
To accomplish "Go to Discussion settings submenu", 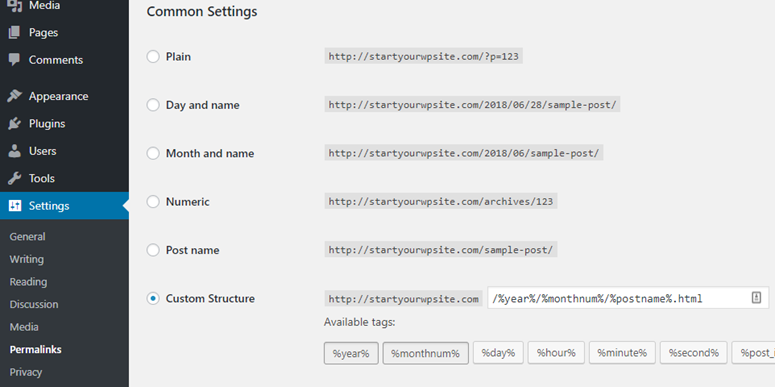I will coord(34,304).
